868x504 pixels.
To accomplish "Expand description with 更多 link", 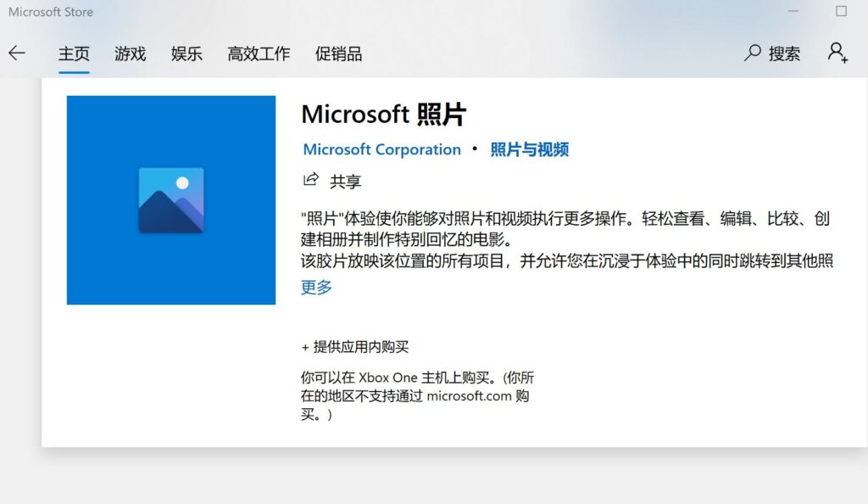I will point(316,287).
